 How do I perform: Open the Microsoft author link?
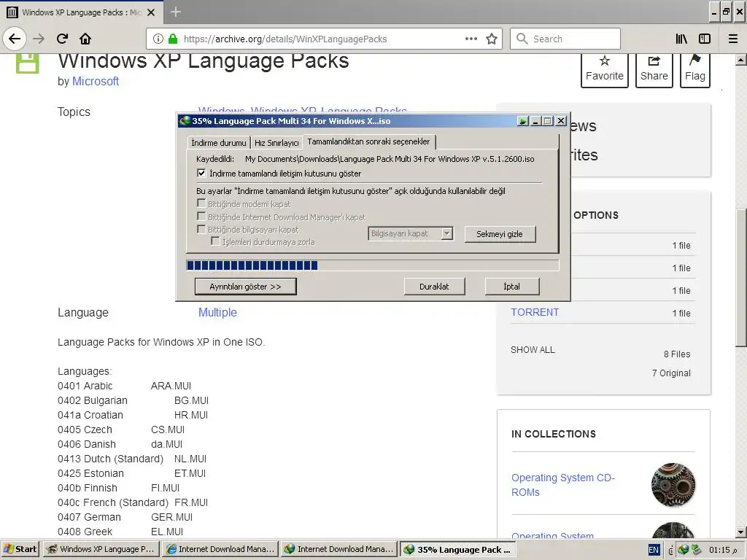[96, 82]
